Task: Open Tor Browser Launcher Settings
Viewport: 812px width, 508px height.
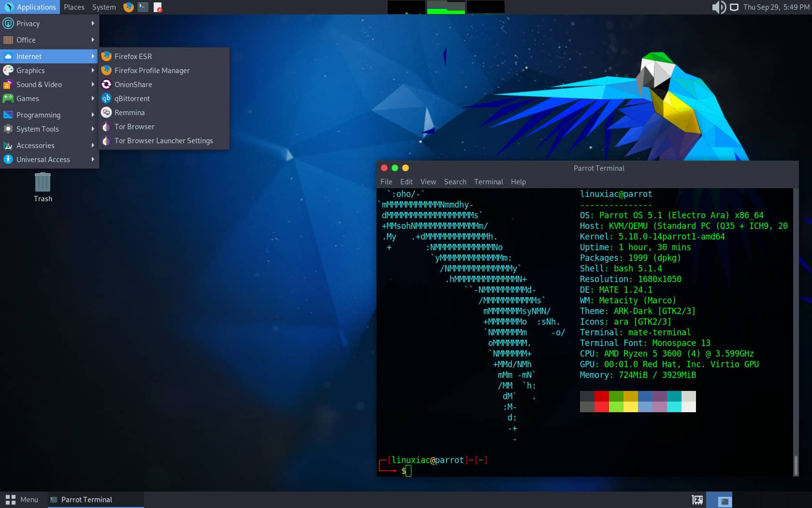Action: (x=163, y=140)
